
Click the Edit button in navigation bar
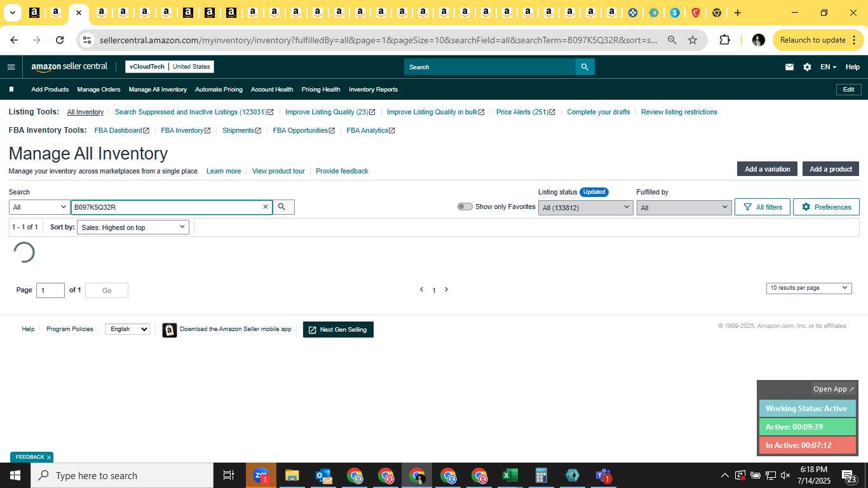[x=848, y=90]
